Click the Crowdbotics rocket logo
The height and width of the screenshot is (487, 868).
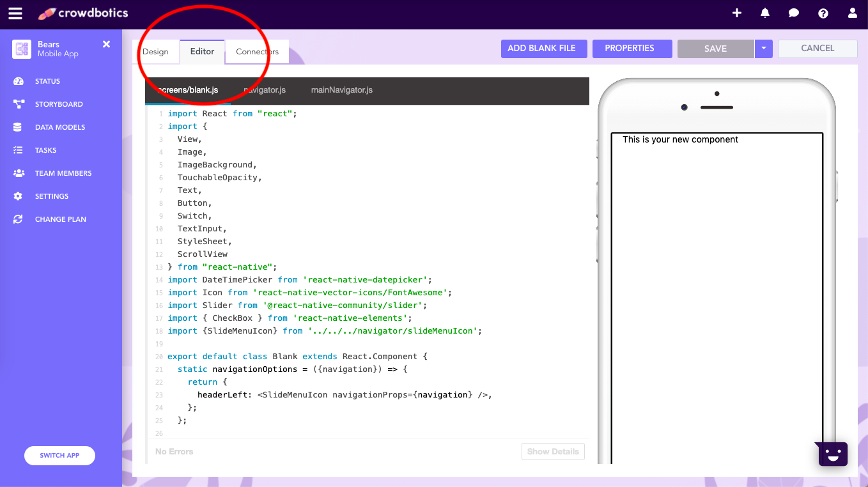point(47,13)
